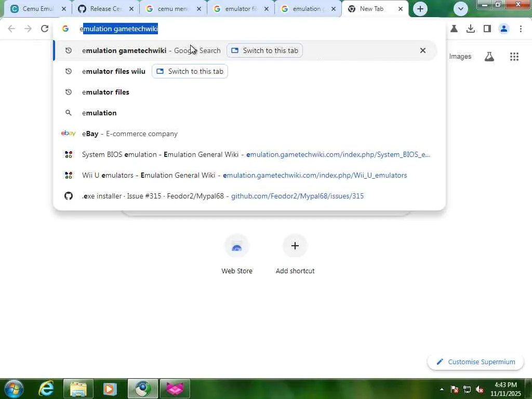Toggle the side panel icon
Screen dimensions: 532x399
(x=487, y=29)
